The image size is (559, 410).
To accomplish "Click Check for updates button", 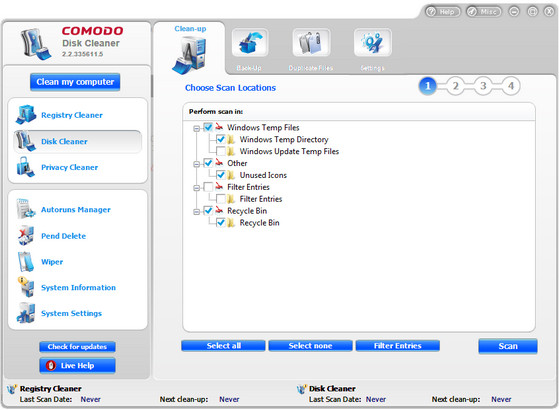I will coord(77,347).
